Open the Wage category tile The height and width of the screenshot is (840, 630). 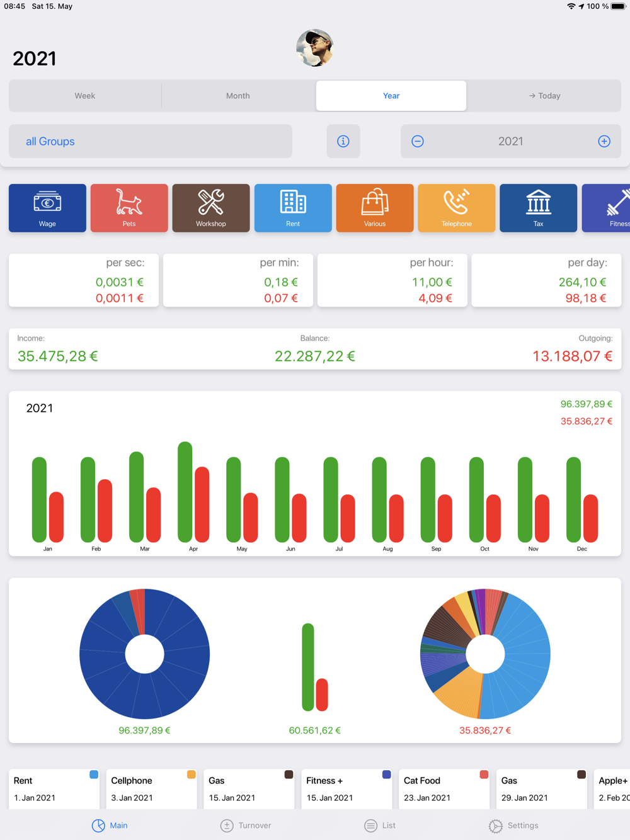point(47,208)
